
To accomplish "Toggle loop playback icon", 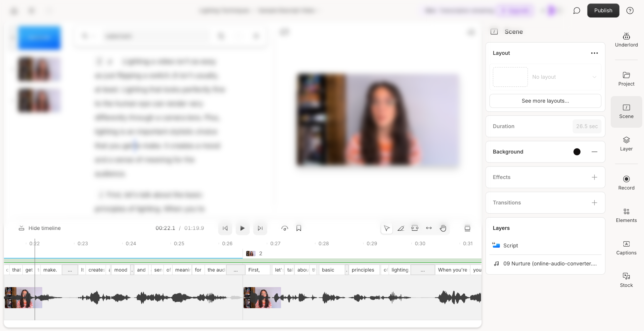I will [x=285, y=228].
